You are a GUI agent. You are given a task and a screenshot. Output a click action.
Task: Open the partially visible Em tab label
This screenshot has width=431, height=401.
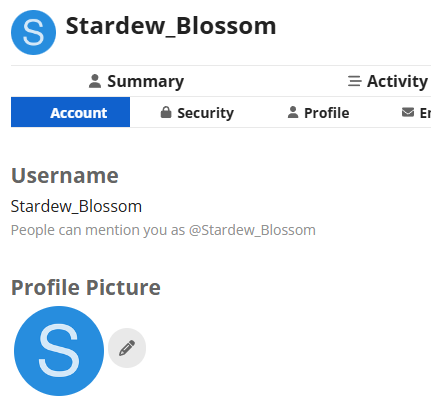coord(416,113)
